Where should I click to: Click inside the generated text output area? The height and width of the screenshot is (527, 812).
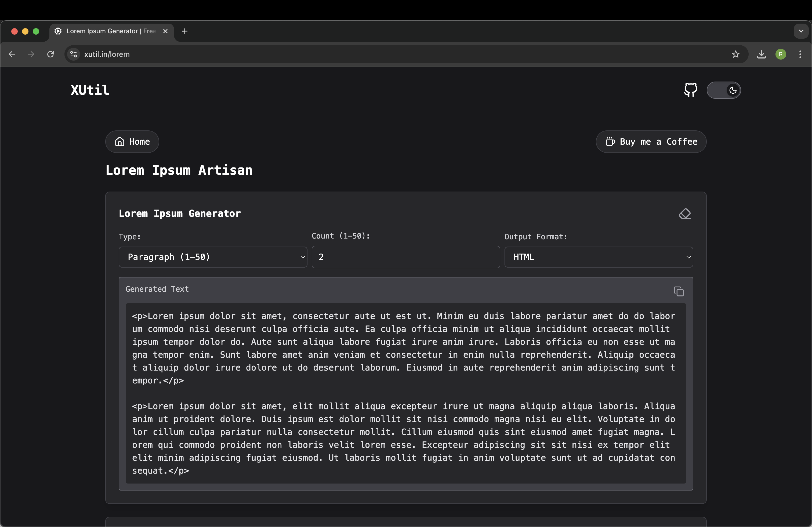point(406,393)
